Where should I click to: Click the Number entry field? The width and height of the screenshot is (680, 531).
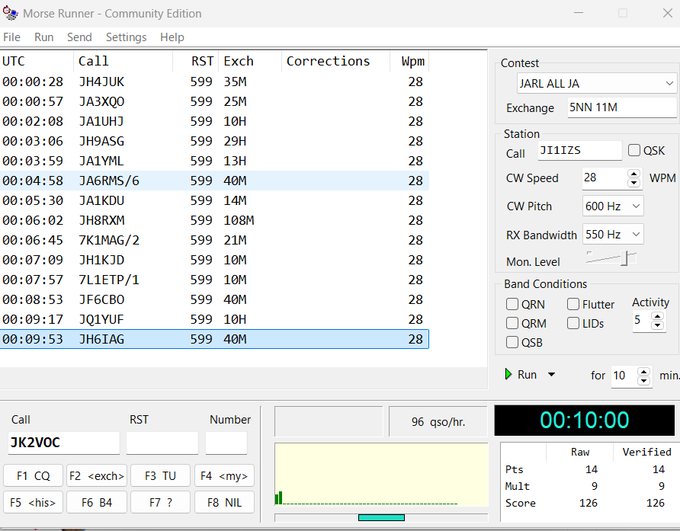226,442
